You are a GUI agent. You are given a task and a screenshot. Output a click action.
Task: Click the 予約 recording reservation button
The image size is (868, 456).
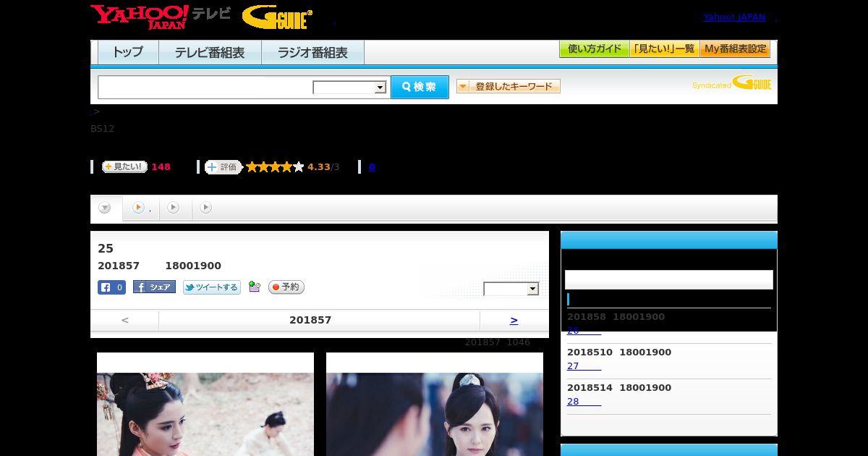[x=286, y=287]
